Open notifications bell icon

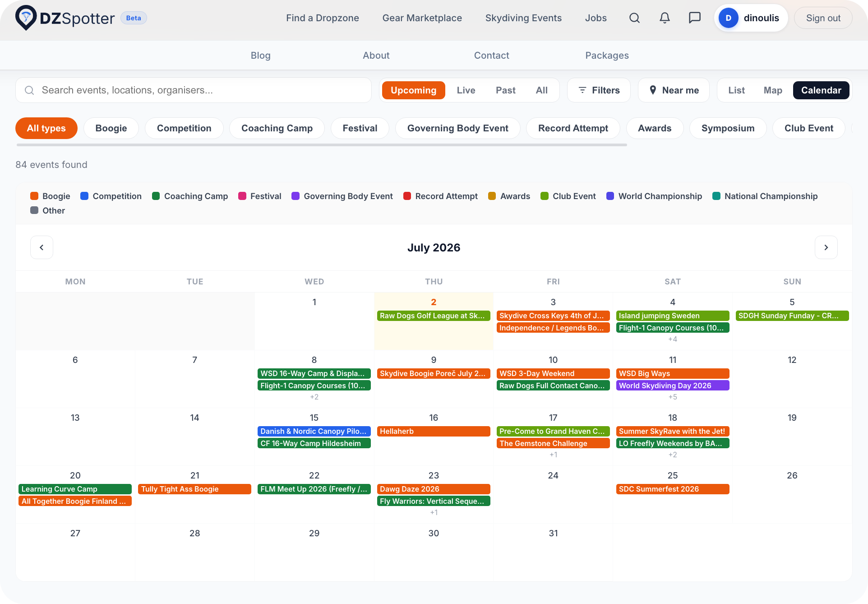[x=665, y=18]
